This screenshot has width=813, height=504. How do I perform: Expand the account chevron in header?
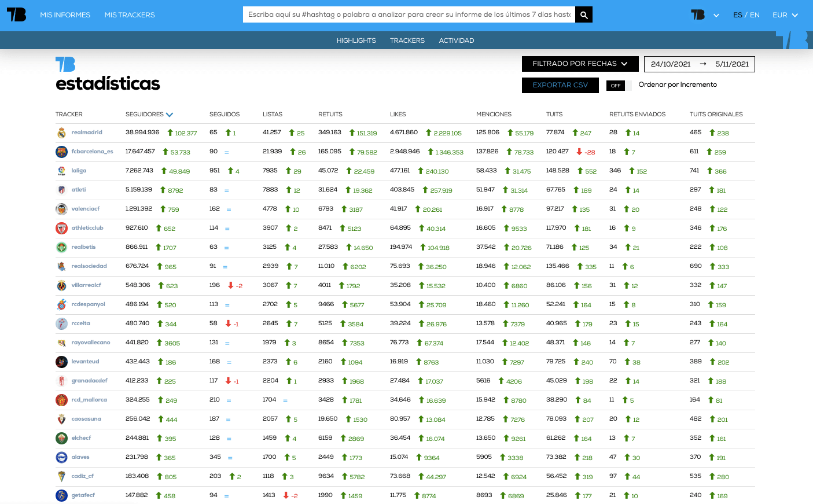coord(716,16)
